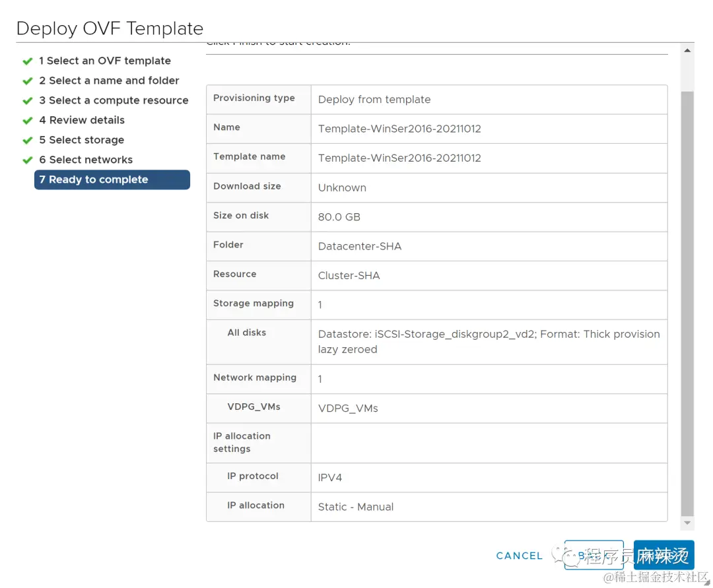Click green checkmark beside Select a name and folder

[x=28, y=81]
